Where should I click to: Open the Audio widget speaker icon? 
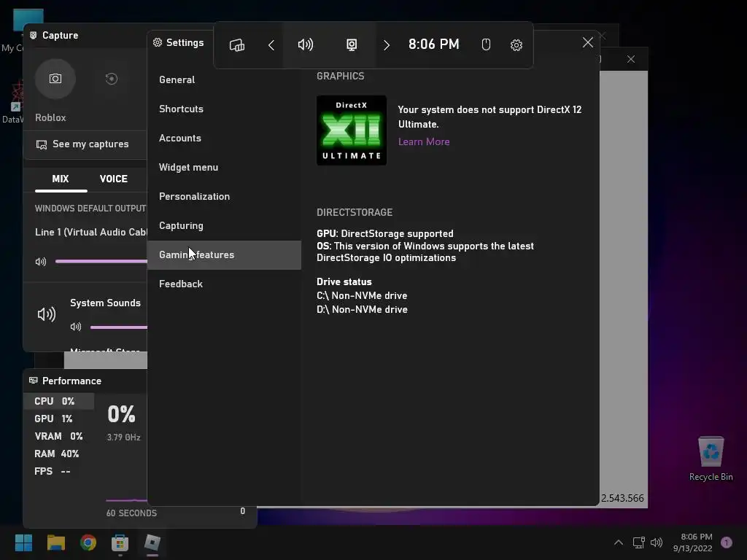pos(306,44)
